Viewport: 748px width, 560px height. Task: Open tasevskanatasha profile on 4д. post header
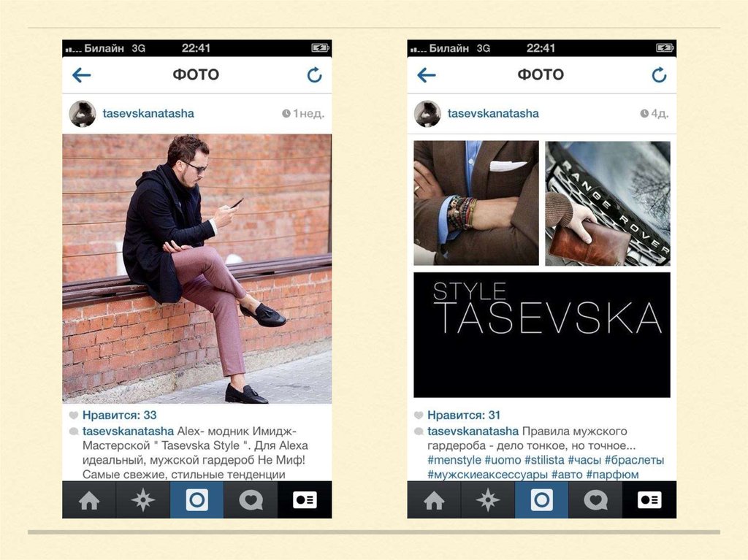point(493,113)
